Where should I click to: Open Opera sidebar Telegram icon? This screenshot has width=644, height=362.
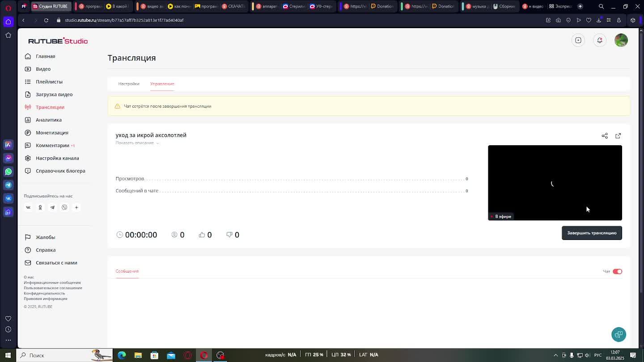(x=8, y=185)
